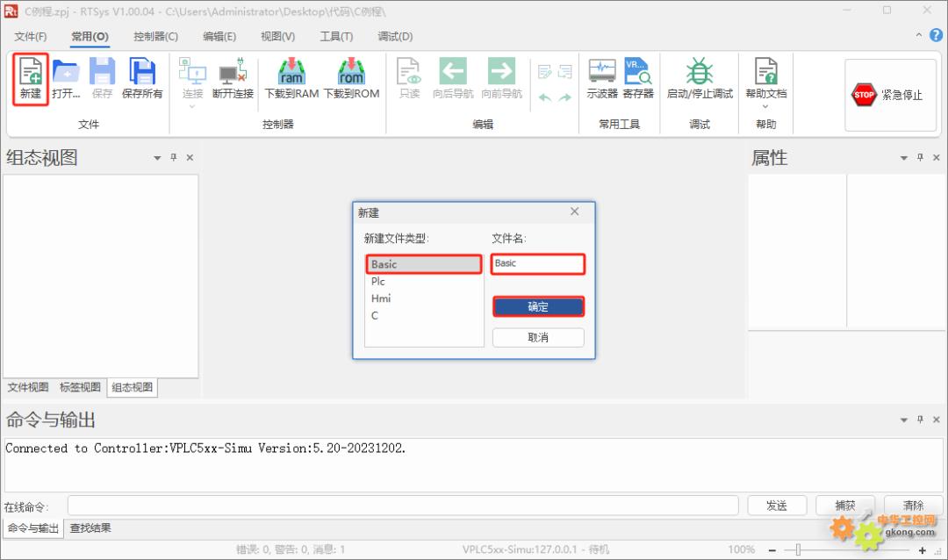Open the 控制器(C) menu
This screenshot has height=560, width=948.
155,36
